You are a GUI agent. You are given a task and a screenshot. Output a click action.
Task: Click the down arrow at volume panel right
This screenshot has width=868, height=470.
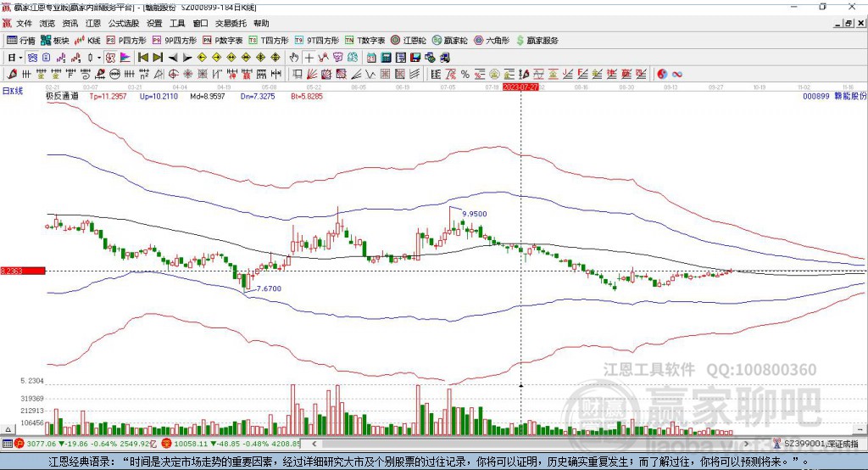coord(860,429)
